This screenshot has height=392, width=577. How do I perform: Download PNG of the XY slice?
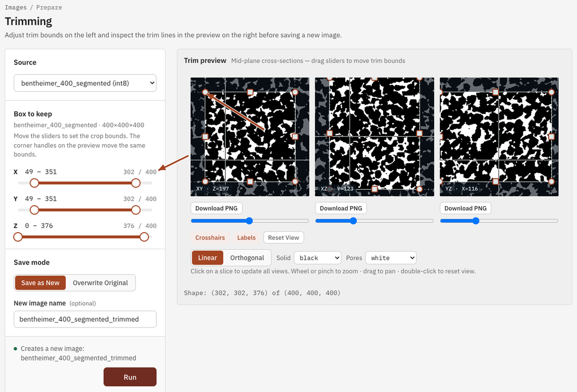click(217, 208)
